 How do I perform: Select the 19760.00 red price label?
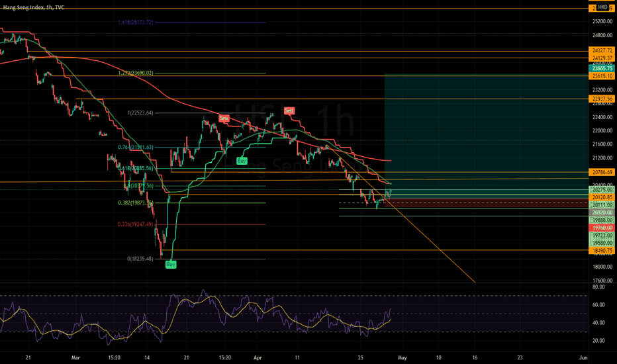pyautogui.click(x=602, y=228)
